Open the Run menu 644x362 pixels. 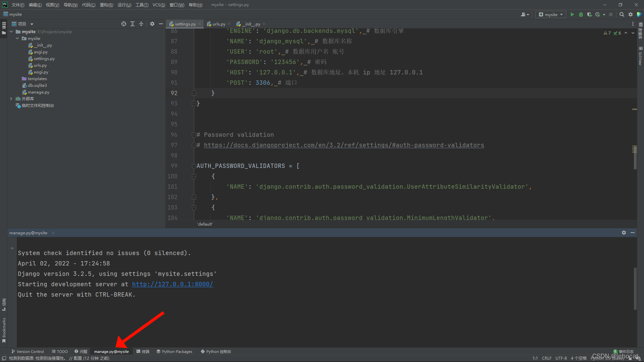click(124, 5)
